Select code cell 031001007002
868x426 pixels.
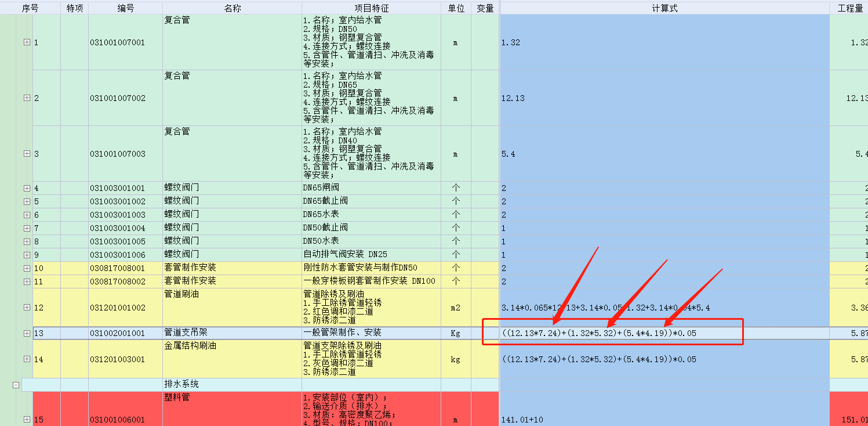tap(125, 98)
